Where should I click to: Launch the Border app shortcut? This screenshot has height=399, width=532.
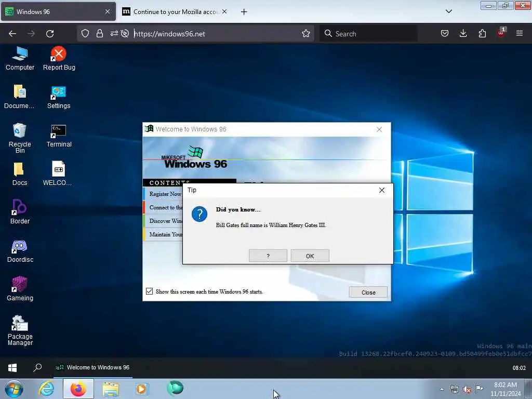20,212
